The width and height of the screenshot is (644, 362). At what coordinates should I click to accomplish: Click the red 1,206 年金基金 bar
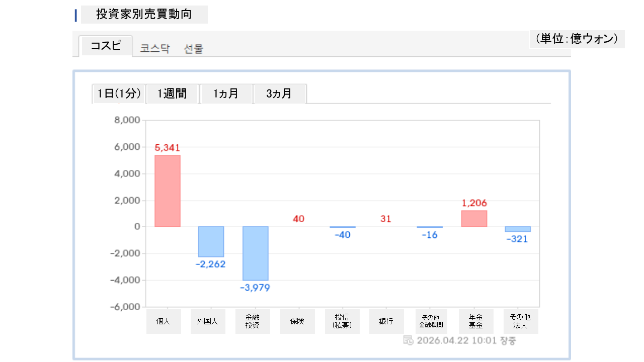pyautogui.click(x=474, y=219)
